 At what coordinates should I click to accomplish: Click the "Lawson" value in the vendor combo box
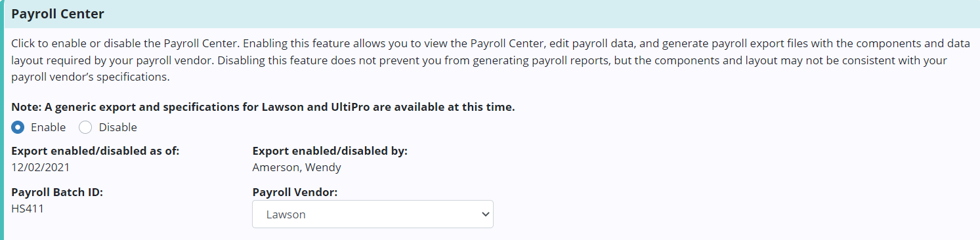pyautogui.click(x=286, y=214)
